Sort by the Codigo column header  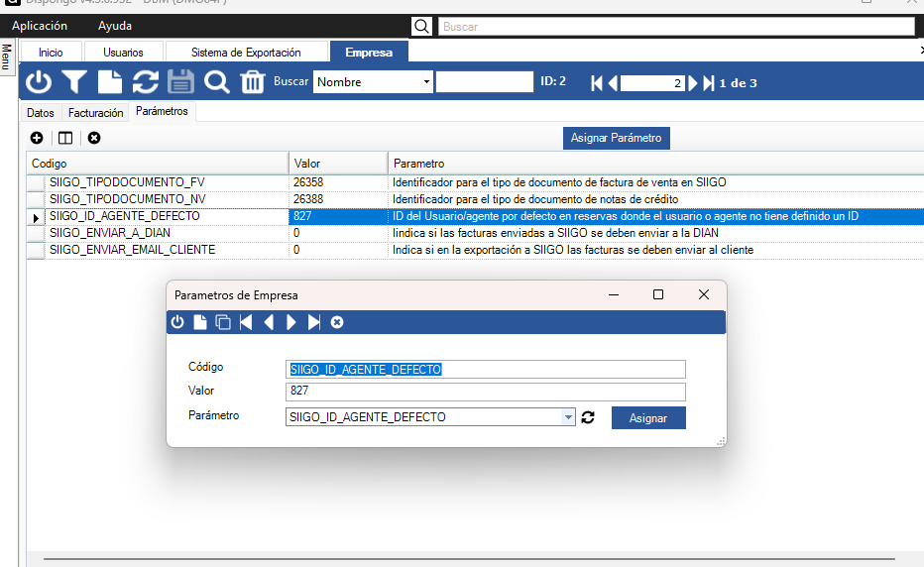click(158, 164)
